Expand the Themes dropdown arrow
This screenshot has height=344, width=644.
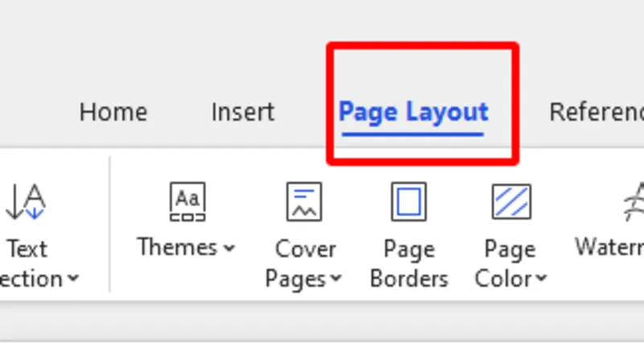[229, 248]
